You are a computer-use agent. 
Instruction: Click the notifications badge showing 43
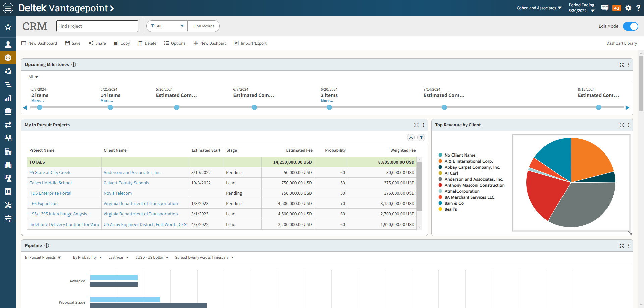click(616, 8)
